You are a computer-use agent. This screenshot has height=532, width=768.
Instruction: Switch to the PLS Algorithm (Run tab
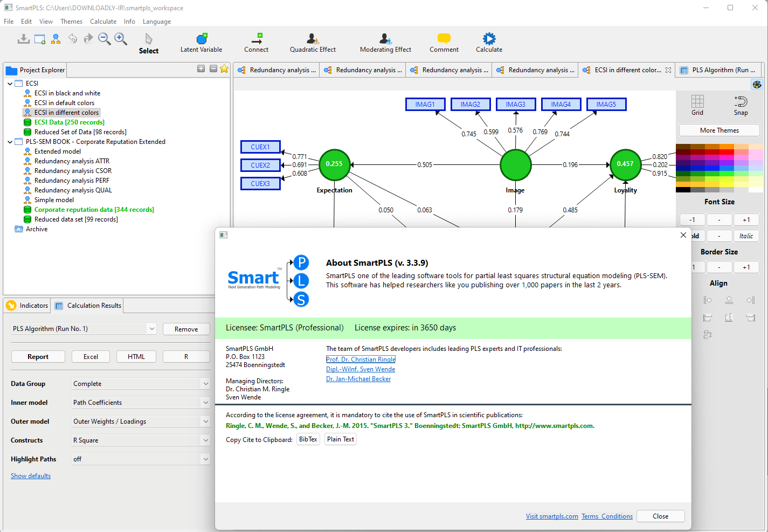click(718, 70)
